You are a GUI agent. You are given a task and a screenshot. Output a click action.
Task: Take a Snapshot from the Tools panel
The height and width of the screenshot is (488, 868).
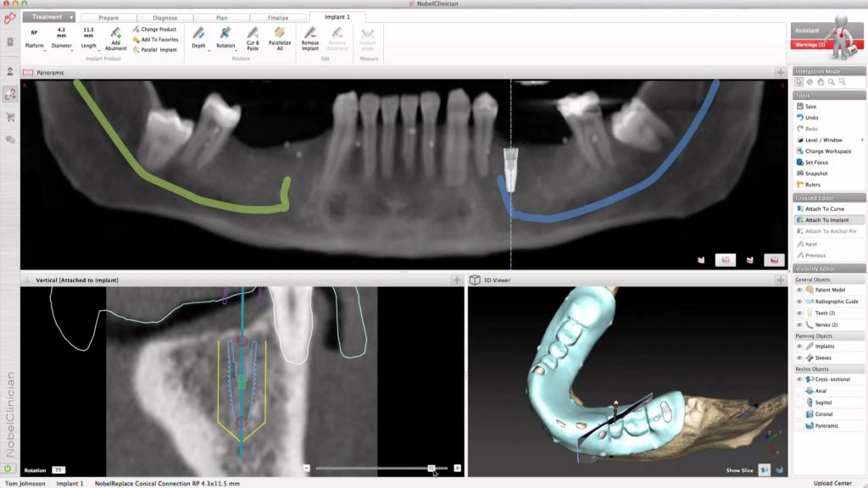(x=815, y=174)
